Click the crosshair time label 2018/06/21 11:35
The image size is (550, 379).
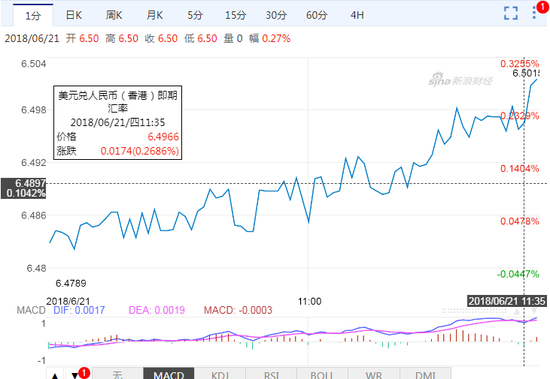click(x=507, y=301)
